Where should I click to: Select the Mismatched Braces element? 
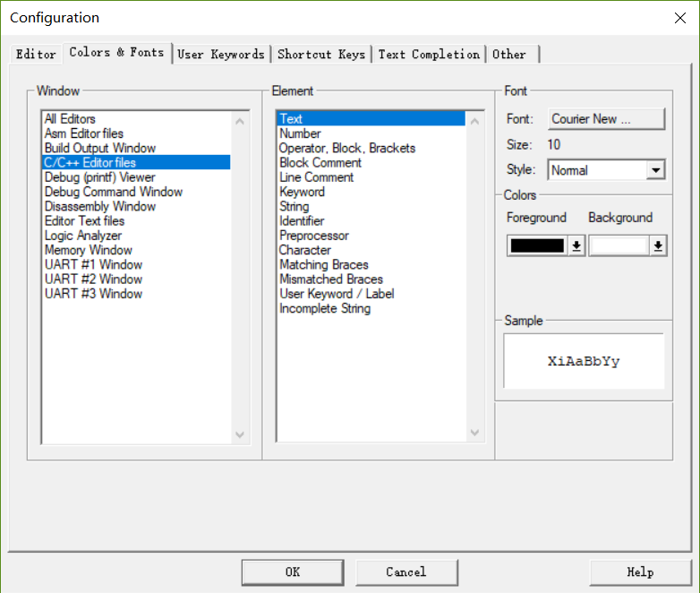(x=371, y=279)
